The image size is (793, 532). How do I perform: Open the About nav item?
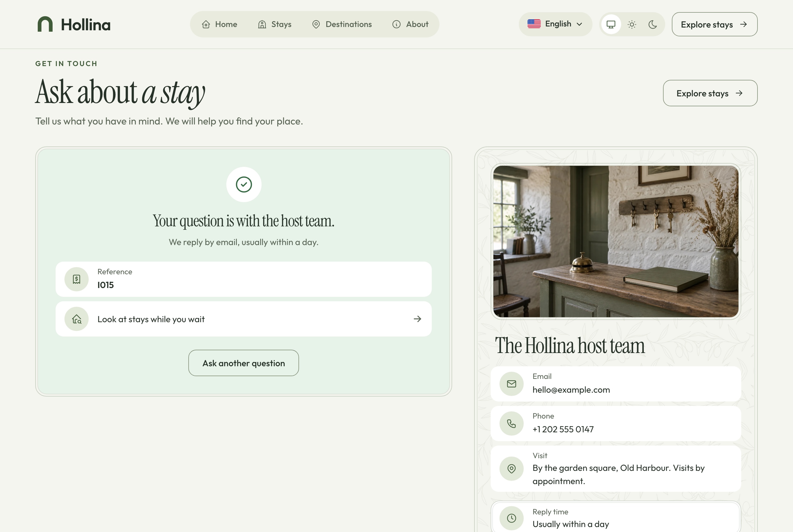click(411, 25)
